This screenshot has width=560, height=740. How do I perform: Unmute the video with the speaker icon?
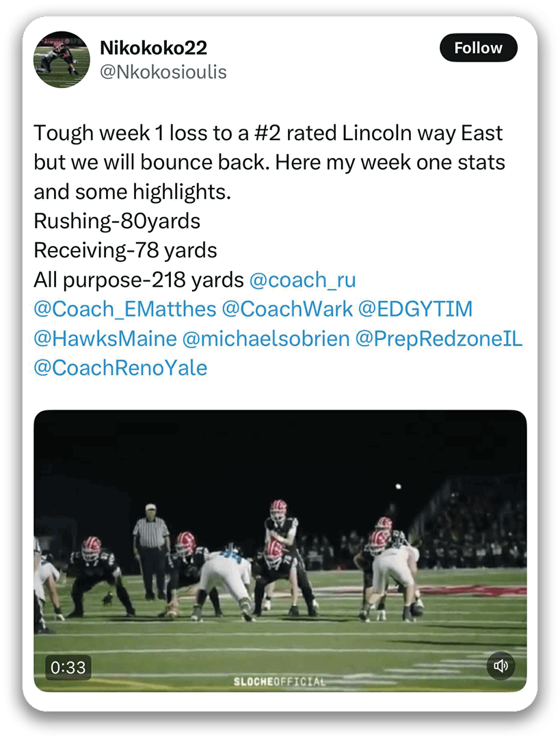tap(501, 666)
